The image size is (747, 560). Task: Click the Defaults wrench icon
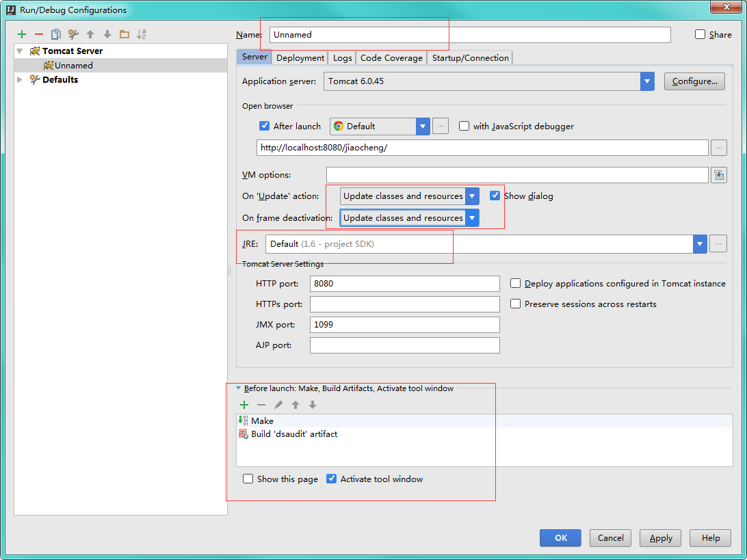tap(35, 79)
